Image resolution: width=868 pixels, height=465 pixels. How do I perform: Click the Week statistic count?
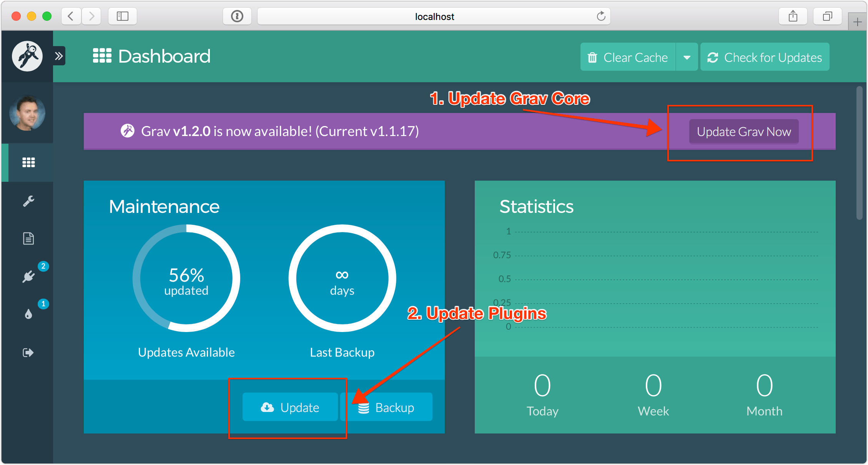tap(653, 385)
